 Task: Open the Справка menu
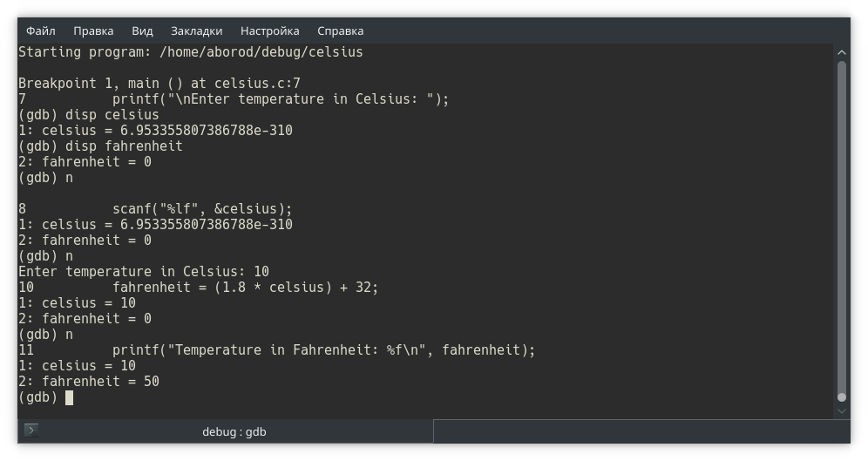coord(340,31)
